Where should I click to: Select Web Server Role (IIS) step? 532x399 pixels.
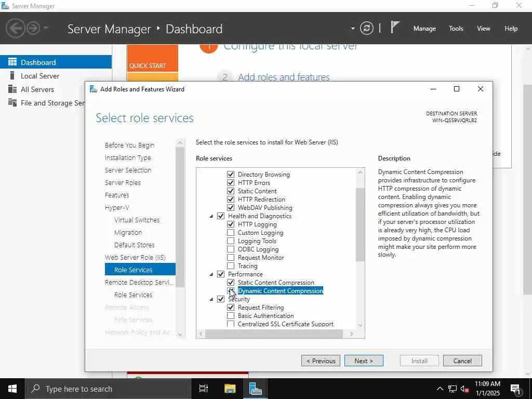135,257
